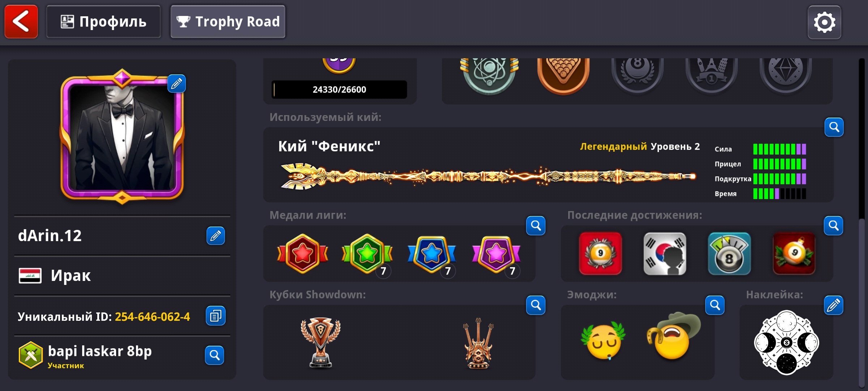This screenshot has width=868, height=391.
Task: View bapi laskar 8bp club details
Action: pyautogui.click(x=214, y=355)
